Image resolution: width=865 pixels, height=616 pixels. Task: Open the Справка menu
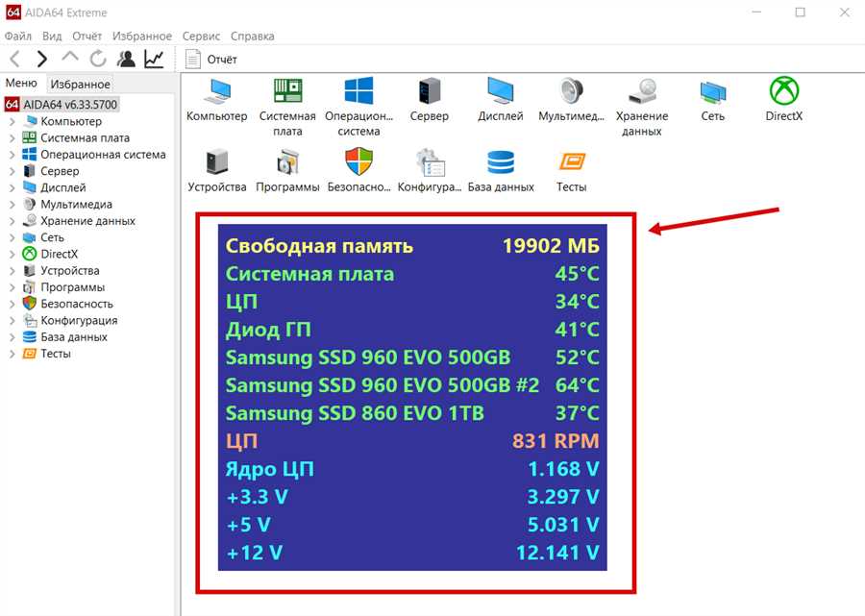[252, 36]
